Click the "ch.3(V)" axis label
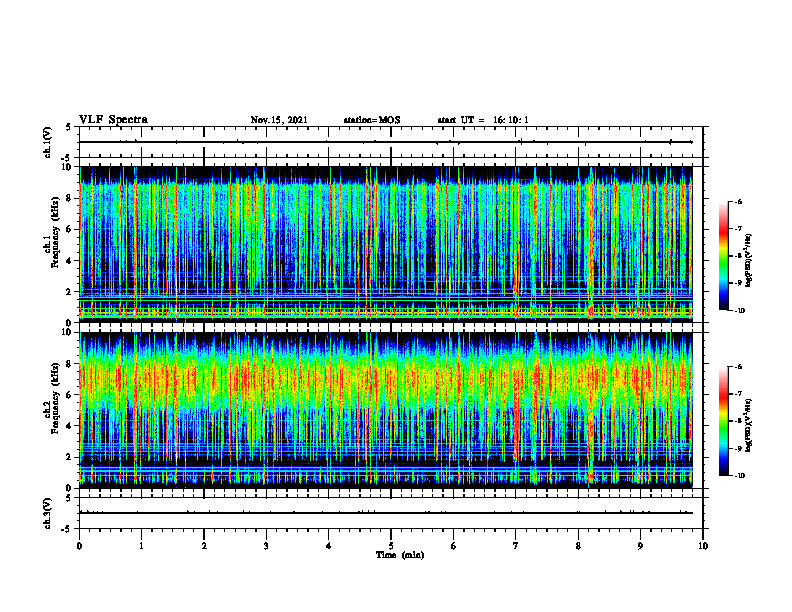 [x=48, y=513]
